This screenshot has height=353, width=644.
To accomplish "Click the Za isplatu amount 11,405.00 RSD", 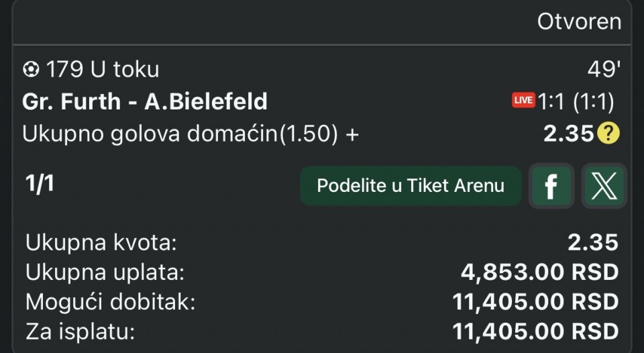I will [535, 332].
